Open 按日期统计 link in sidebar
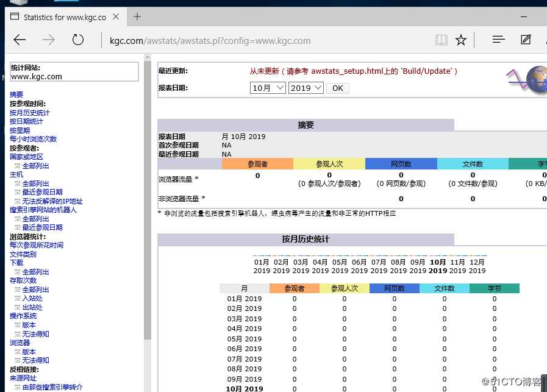This screenshot has width=547, height=392. [x=26, y=121]
